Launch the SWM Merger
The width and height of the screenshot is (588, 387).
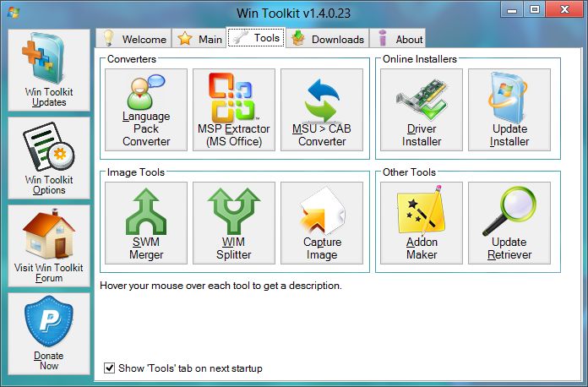[x=146, y=223]
